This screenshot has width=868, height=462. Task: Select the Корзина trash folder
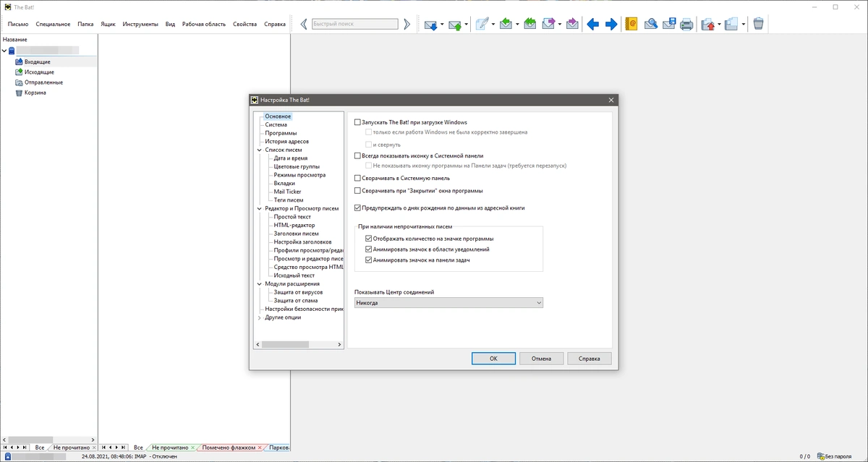coord(35,93)
